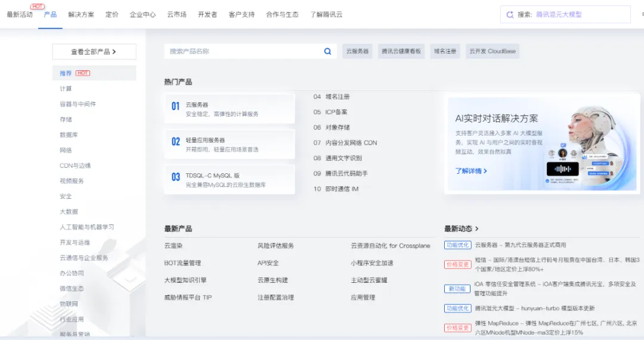Open 10 即时通信 IM
Viewport: 644px width, 340px height.
point(336,189)
